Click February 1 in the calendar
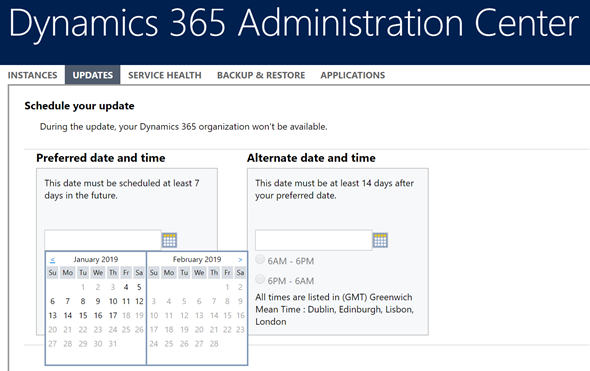Viewport: 590px width, 371px height. coord(227,287)
